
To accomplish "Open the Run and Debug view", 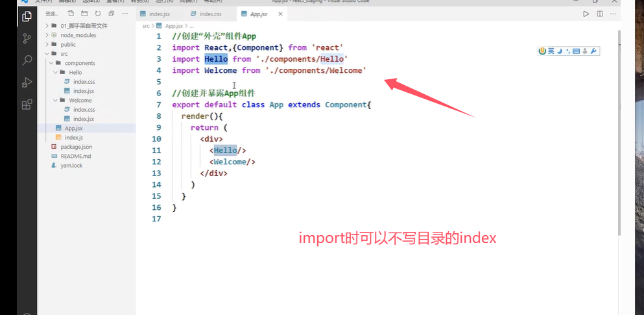I will [27, 82].
